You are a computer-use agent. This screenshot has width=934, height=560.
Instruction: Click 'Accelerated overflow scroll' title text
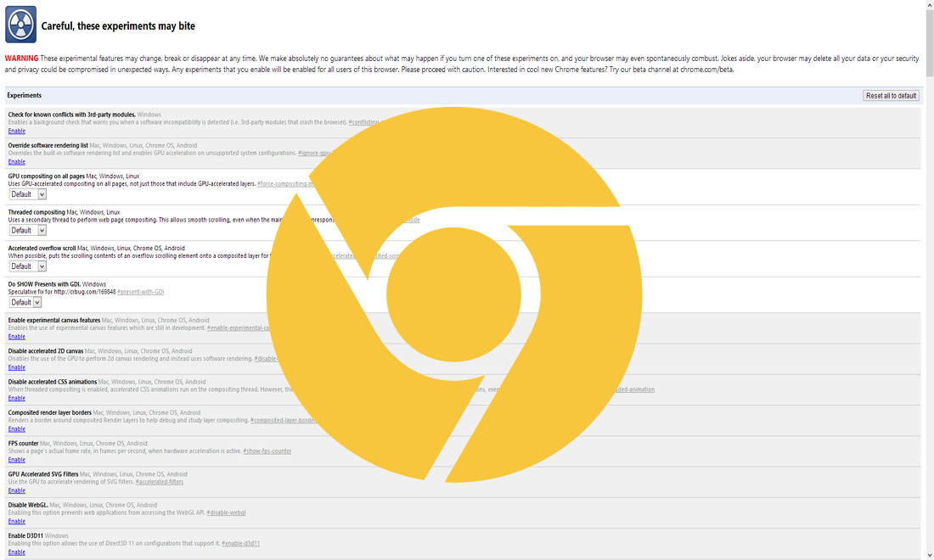point(42,248)
